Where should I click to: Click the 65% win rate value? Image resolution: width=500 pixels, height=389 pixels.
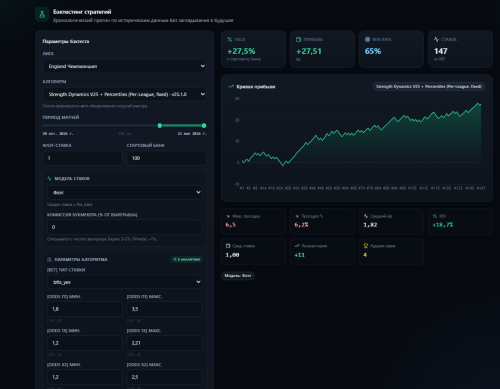pyautogui.click(x=373, y=51)
